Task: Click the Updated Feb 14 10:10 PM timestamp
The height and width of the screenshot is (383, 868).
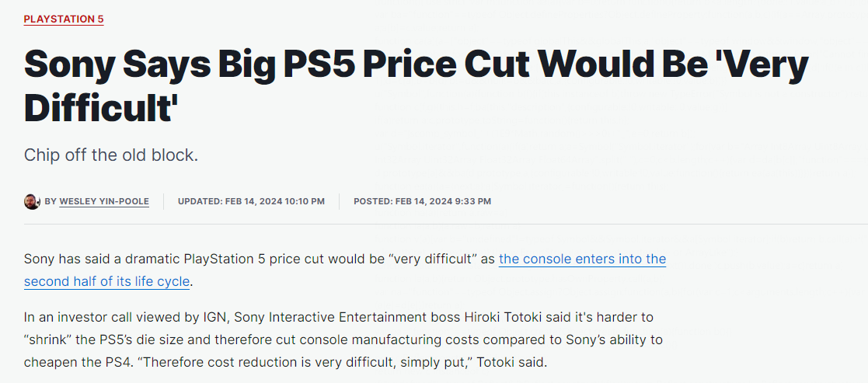Action: pyautogui.click(x=251, y=202)
